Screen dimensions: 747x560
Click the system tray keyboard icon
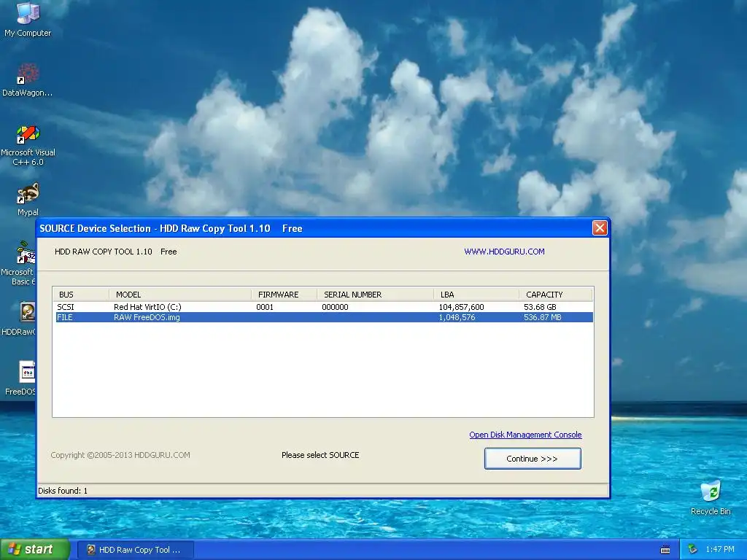point(665,550)
